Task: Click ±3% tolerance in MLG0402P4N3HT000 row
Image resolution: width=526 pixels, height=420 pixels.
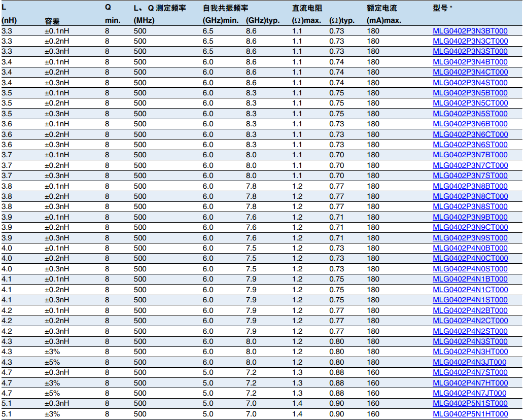Action: click(52, 352)
